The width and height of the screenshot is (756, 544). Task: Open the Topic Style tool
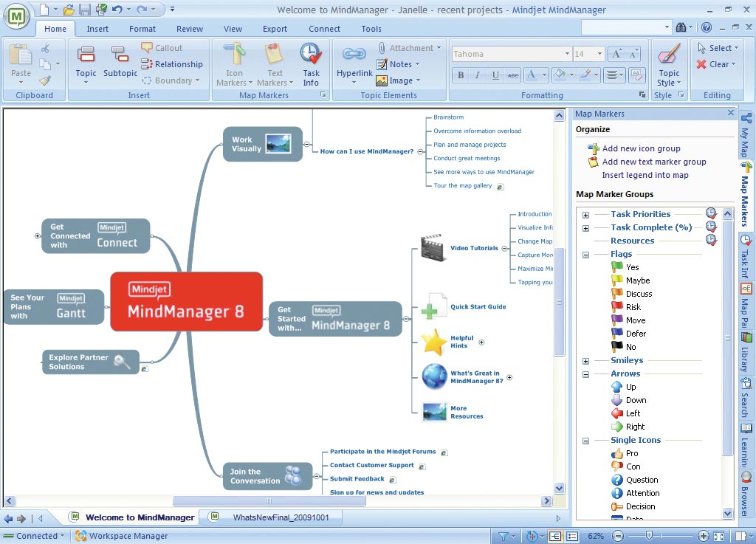[669, 63]
